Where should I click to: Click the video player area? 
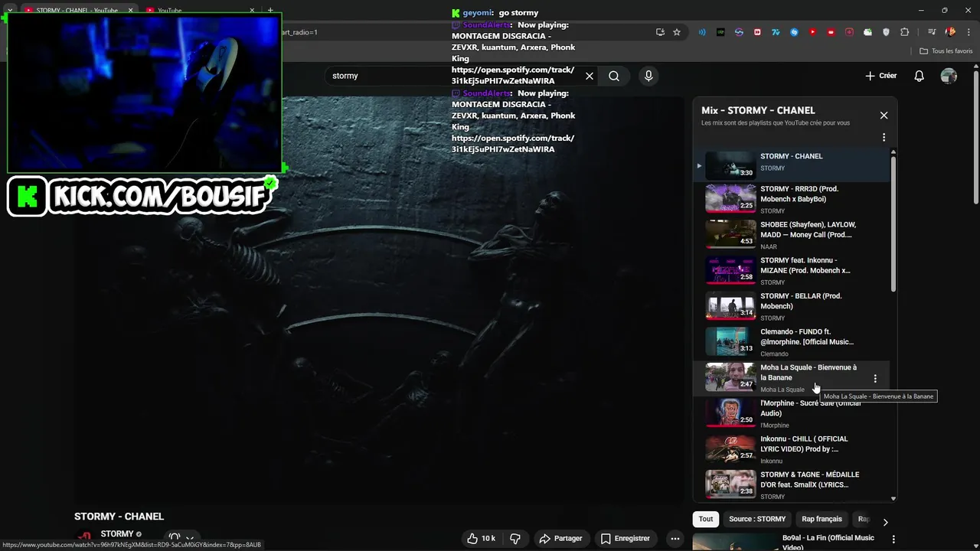click(379, 301)
